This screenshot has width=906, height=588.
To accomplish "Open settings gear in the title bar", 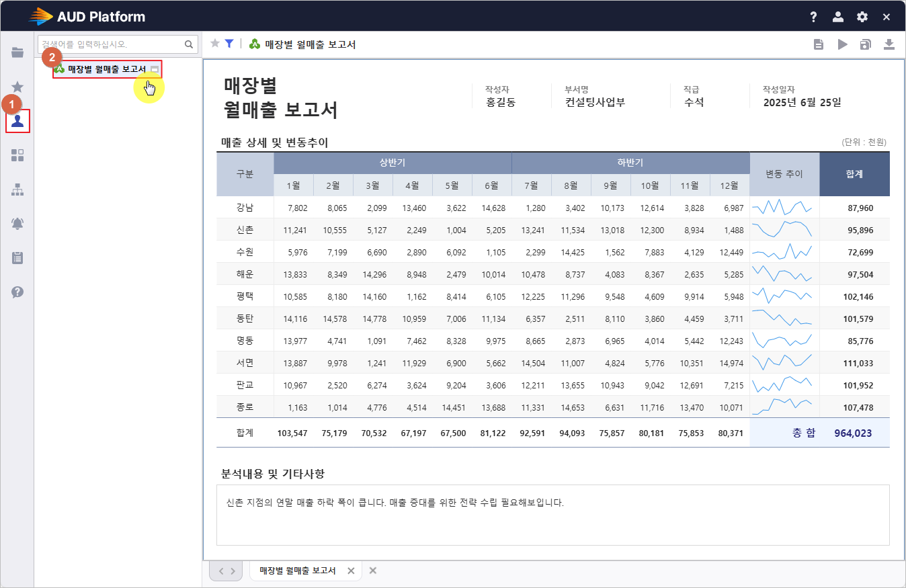I will coord(862,17).
